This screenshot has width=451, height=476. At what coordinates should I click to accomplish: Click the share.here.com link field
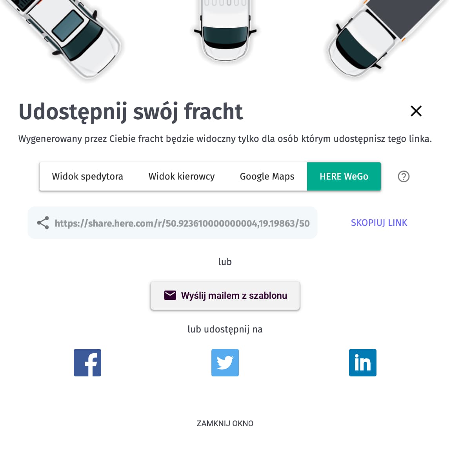(173, 223)
